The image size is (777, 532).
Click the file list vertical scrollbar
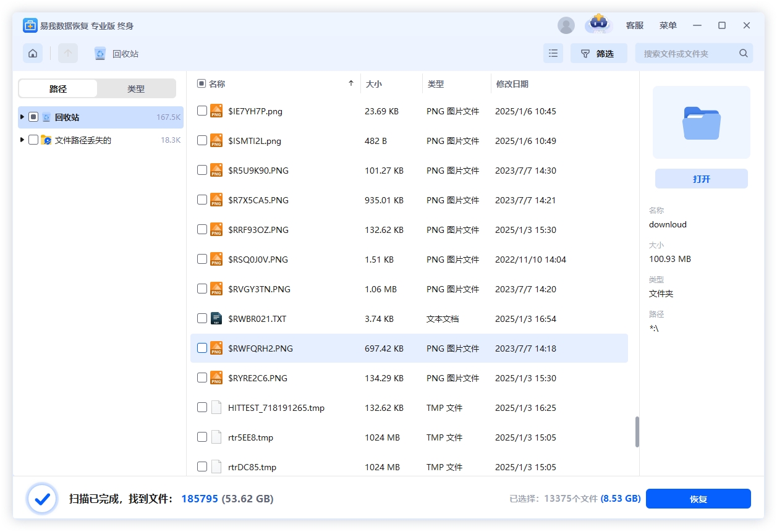[x=637, y=431]
